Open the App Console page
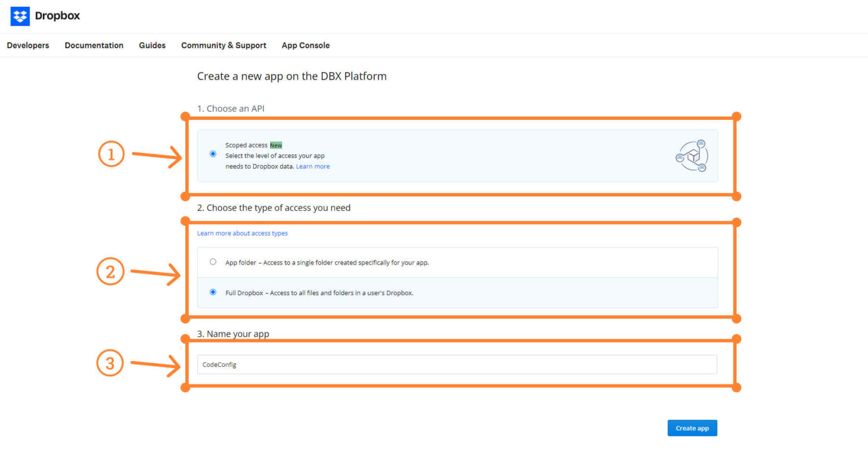 (305, 45)
